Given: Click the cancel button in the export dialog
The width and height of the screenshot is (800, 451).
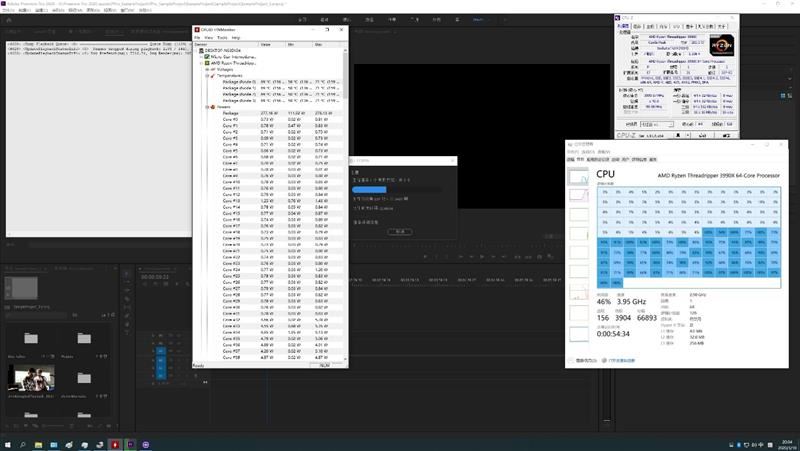Looking at the screenshot, I should [x=400, y=232].
